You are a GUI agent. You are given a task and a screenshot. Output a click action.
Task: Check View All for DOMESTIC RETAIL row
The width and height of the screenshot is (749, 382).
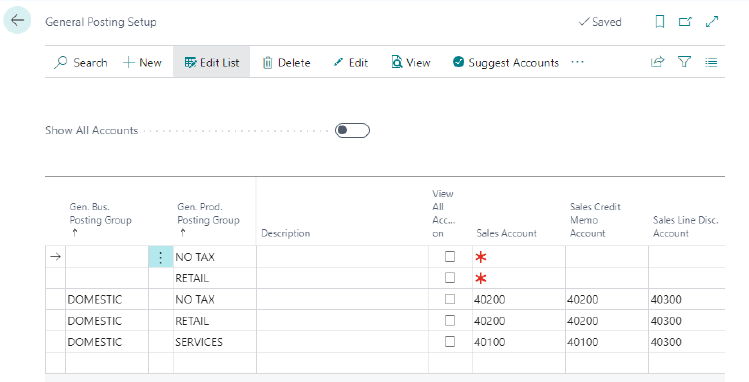450,320
